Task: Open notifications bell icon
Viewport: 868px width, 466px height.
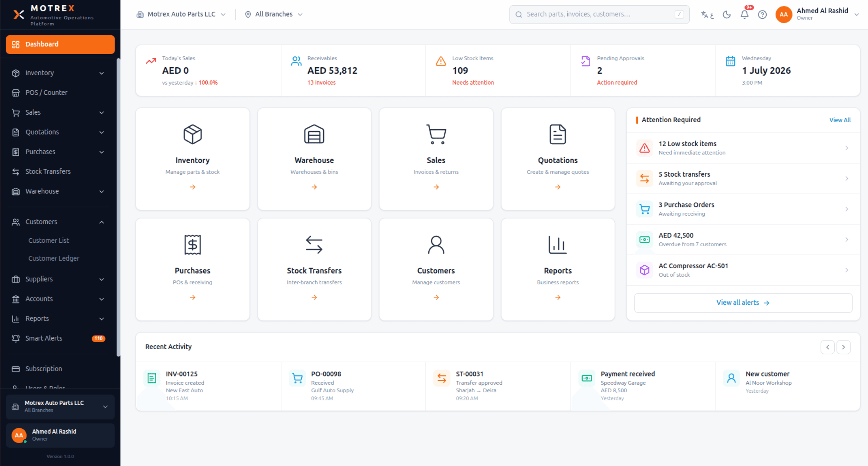Action: [744, 15]
